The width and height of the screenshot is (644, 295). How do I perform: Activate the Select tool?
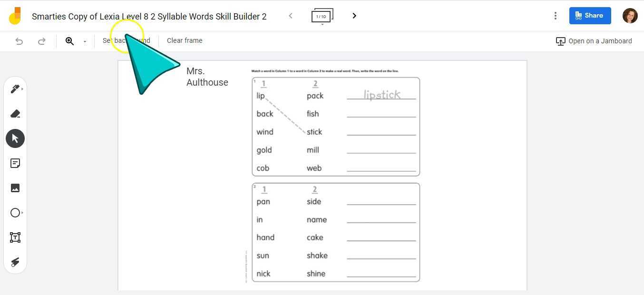point(15,138)
